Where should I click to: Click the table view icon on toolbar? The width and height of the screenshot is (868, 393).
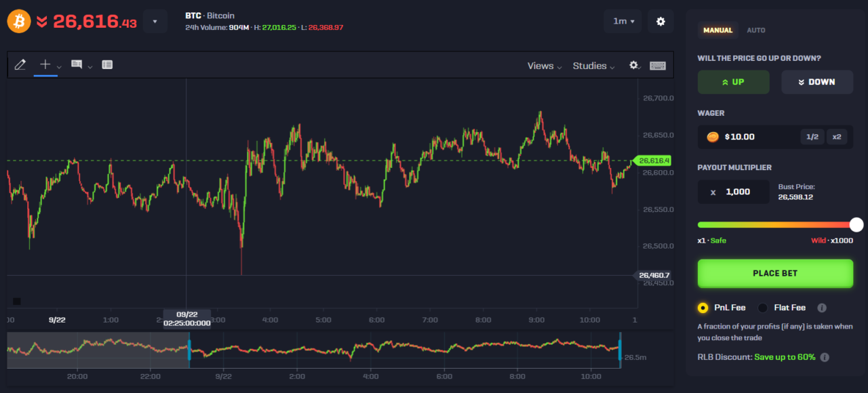(106, 64)
